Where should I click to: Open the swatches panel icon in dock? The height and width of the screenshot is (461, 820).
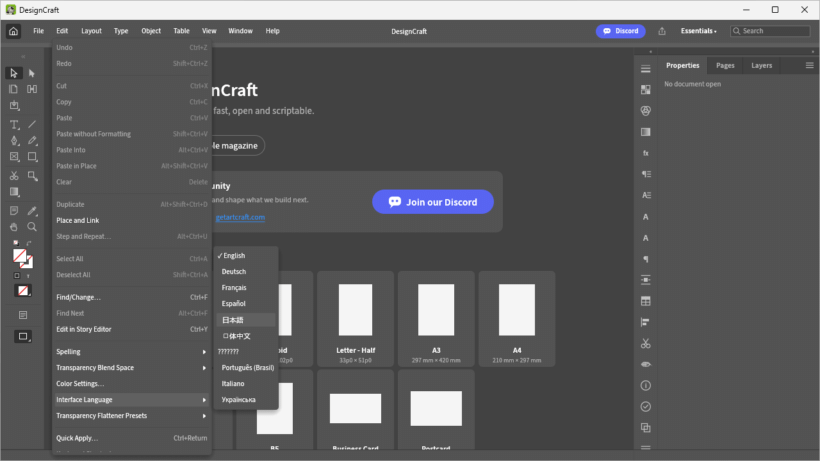(x=646, y=90)
